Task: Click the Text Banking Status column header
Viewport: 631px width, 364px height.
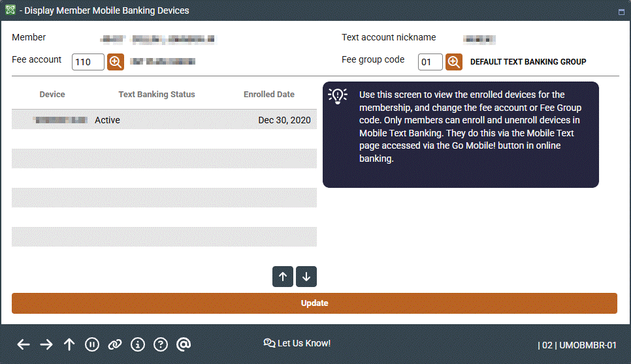Action: point(157,95)
